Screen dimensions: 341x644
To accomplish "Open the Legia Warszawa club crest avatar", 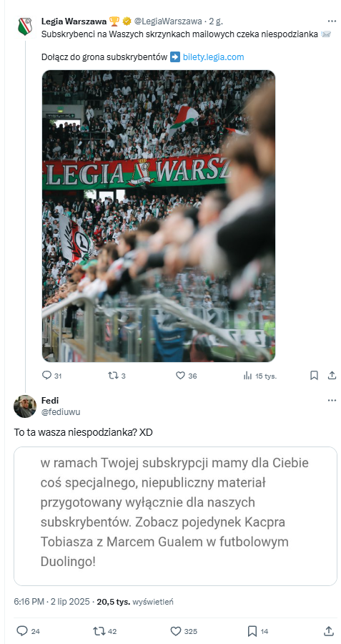I will tap(25, 26).
